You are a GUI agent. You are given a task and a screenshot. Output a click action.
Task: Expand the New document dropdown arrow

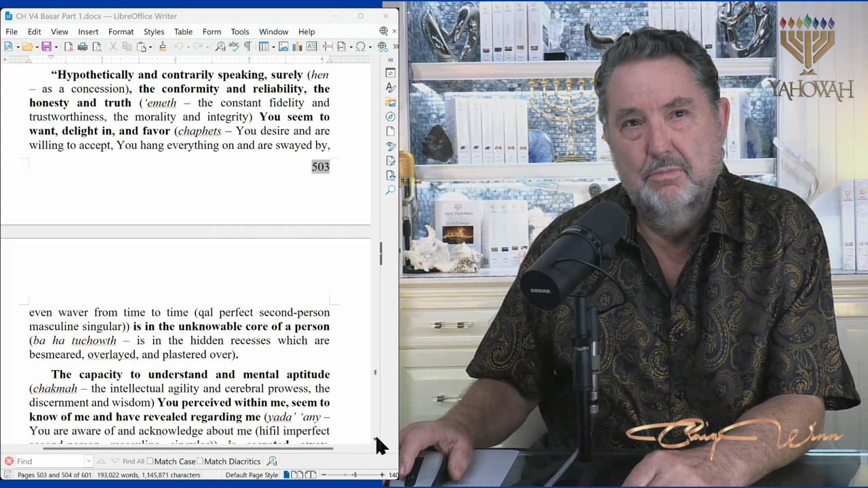[18, 47]
